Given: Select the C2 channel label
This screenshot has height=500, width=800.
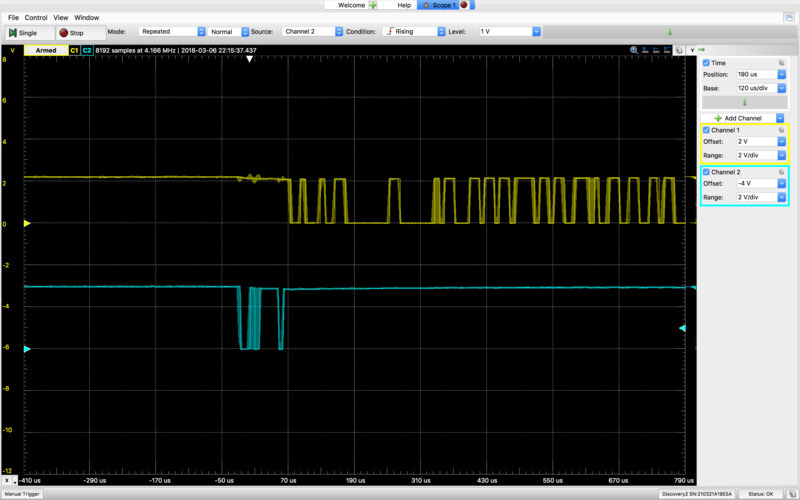Looking at the screenshot, I should click(87, 51).
